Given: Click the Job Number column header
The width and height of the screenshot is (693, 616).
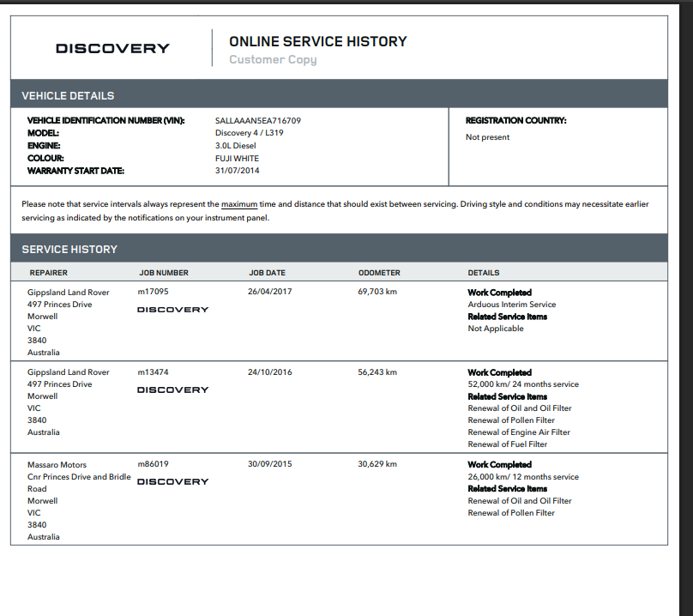Looking at the screenshot, I should (x=163, y=273).
